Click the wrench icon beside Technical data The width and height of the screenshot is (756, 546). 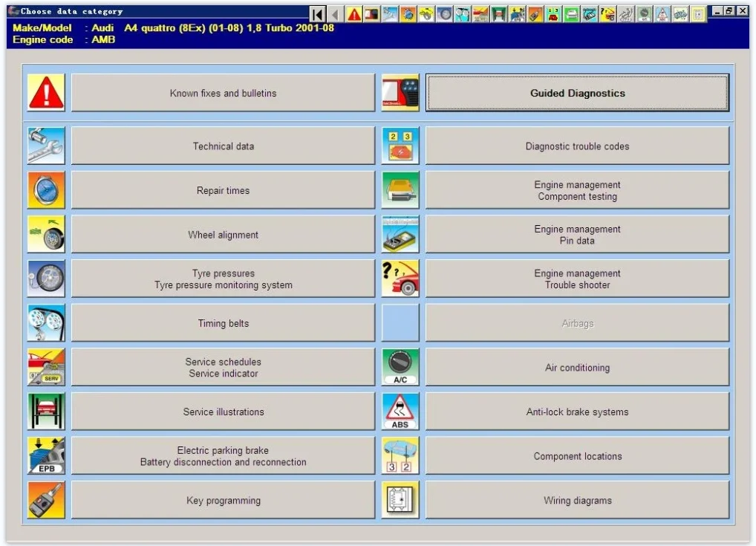click(46, 146)
